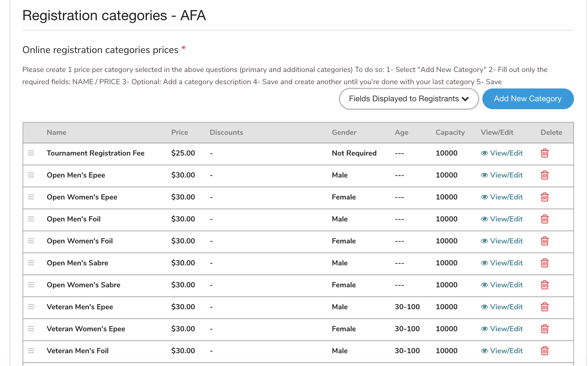588x366 pixels.
Task: Select the Open Men's Epee name
Action: coord(76,175)
